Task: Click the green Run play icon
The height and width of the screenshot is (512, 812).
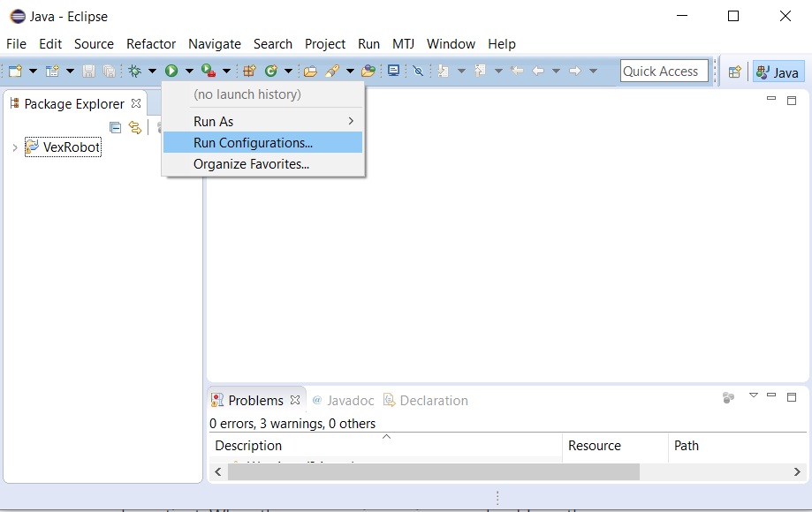Action: (171, 71)
